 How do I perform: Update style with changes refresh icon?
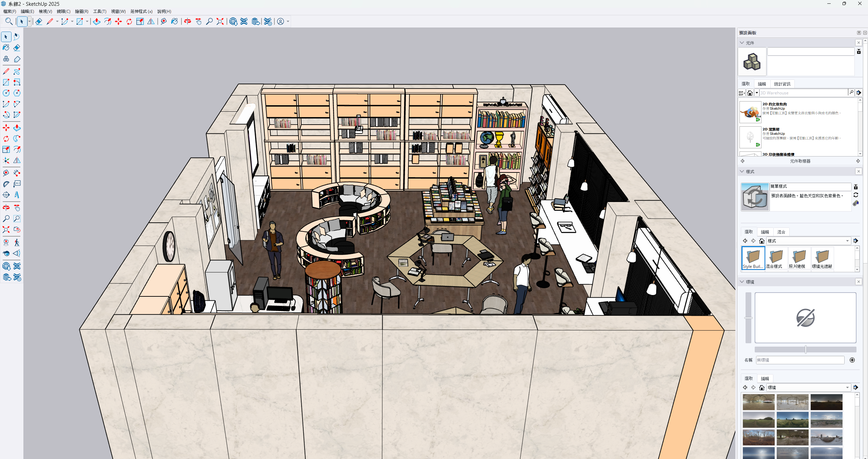pos(856,195)
